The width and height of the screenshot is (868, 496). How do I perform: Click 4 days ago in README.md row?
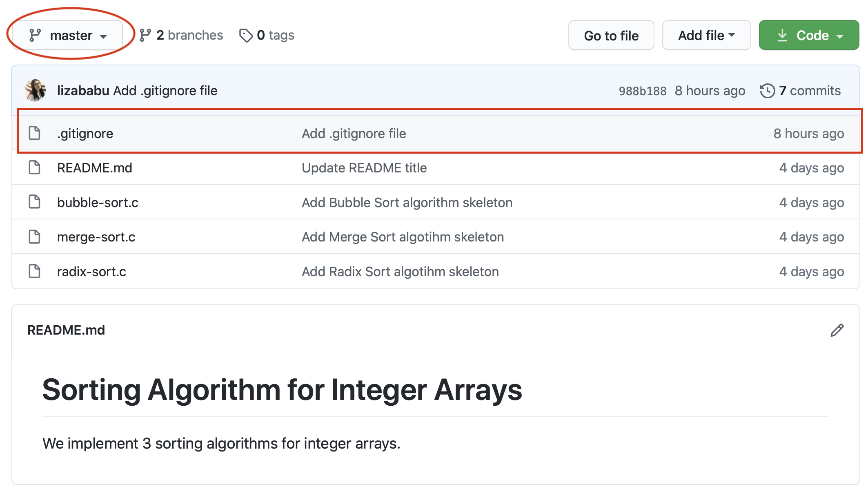[811, 168]
